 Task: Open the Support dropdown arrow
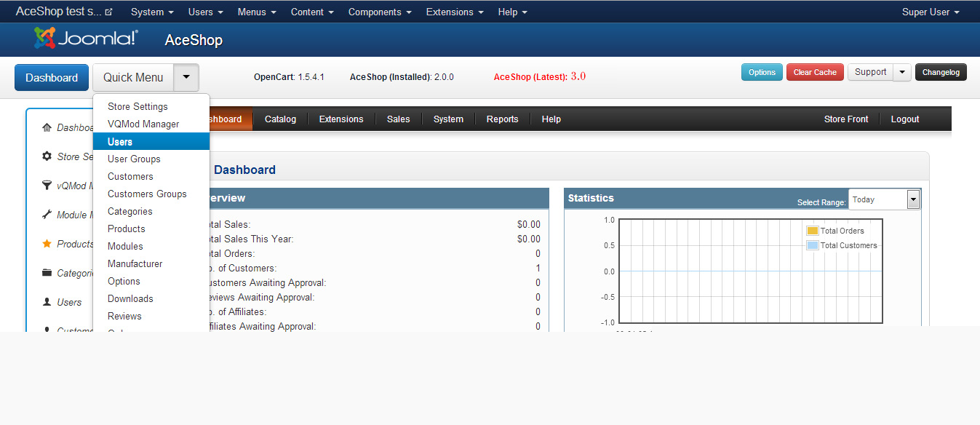(902, 72)
